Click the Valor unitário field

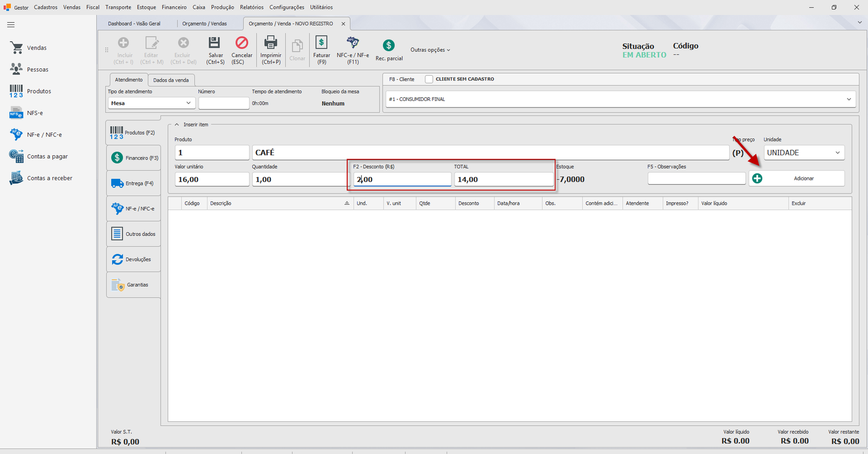(x=212, y=179)
